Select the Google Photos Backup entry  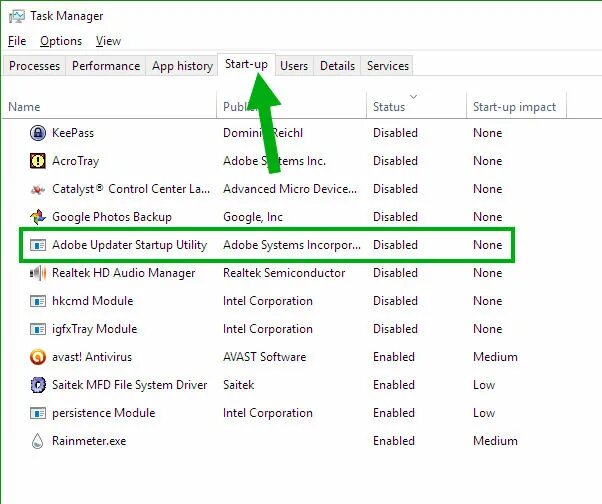112,217
